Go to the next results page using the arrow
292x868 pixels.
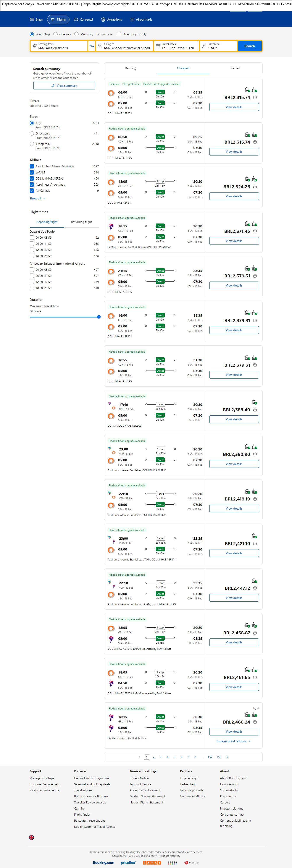[227, 757]
